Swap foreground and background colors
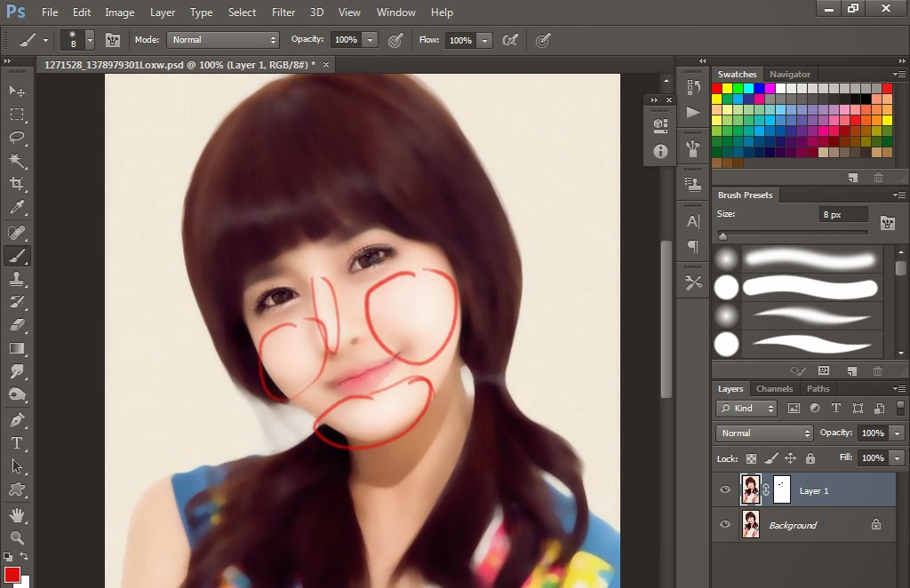910x588 pixels. [x=24, y=556]
